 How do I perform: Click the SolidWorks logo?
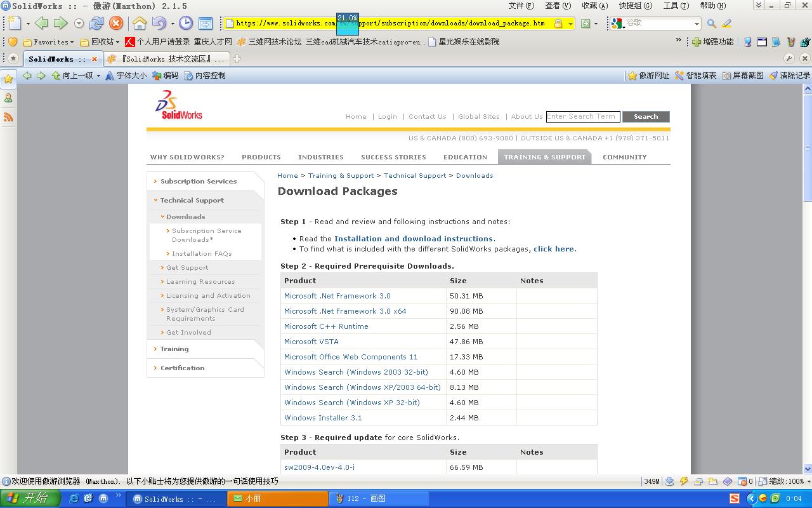click(179, 105)
